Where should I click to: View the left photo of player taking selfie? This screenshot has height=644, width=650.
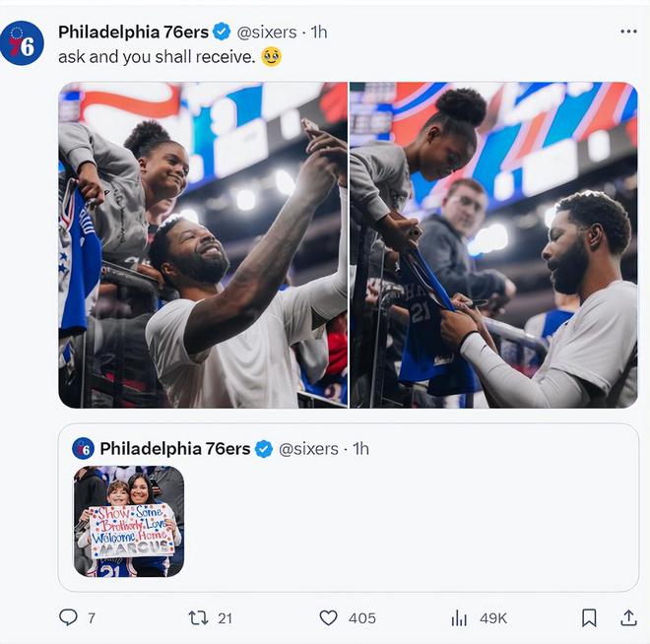(203, 244)
